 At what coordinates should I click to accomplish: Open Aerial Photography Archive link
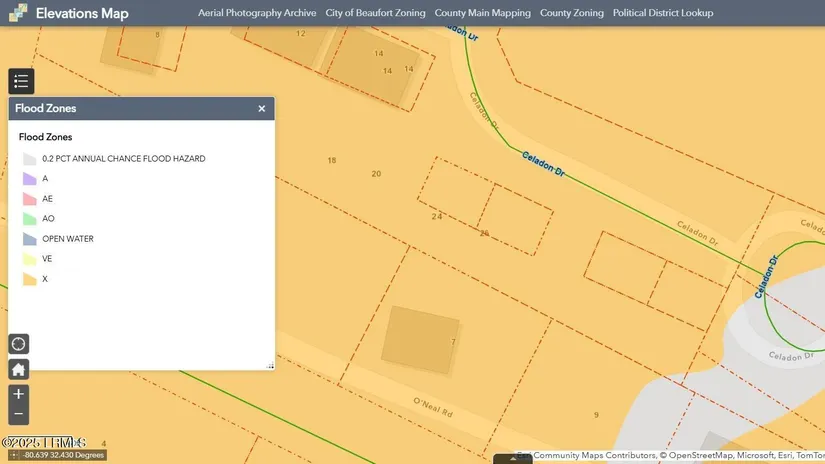point(257,13)
